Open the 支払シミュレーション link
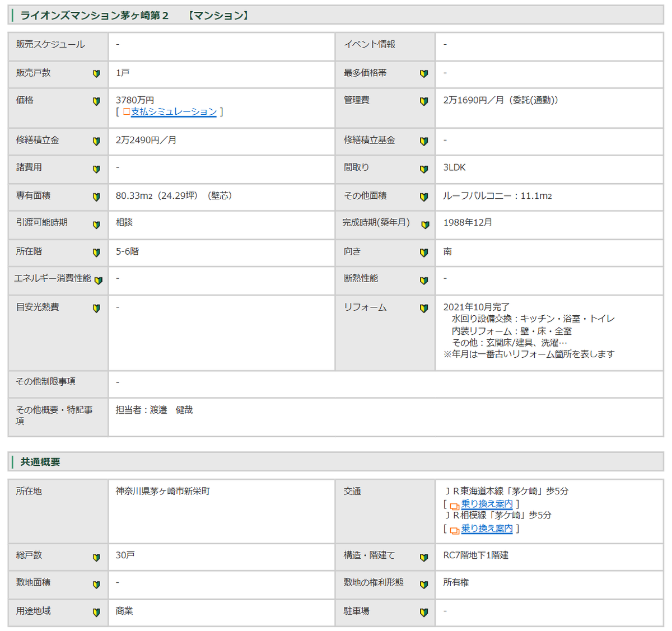The width and height of the screenshot is (672, 631). tap(174, 112)
